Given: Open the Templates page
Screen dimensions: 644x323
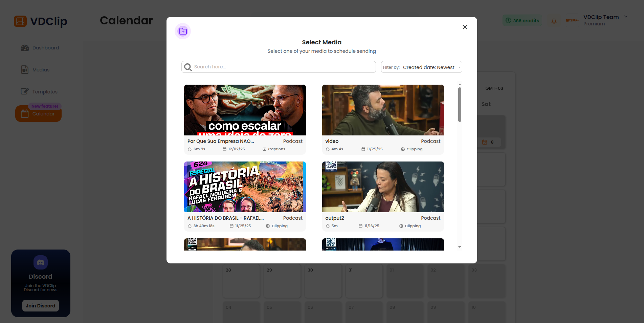Looking at the screenshot, I should click(x=45, y=91).
